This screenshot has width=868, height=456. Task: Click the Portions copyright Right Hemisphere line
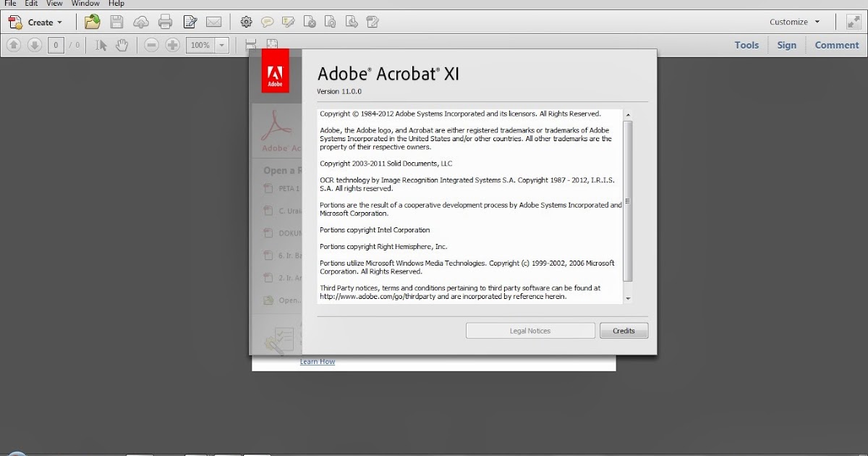383,247
